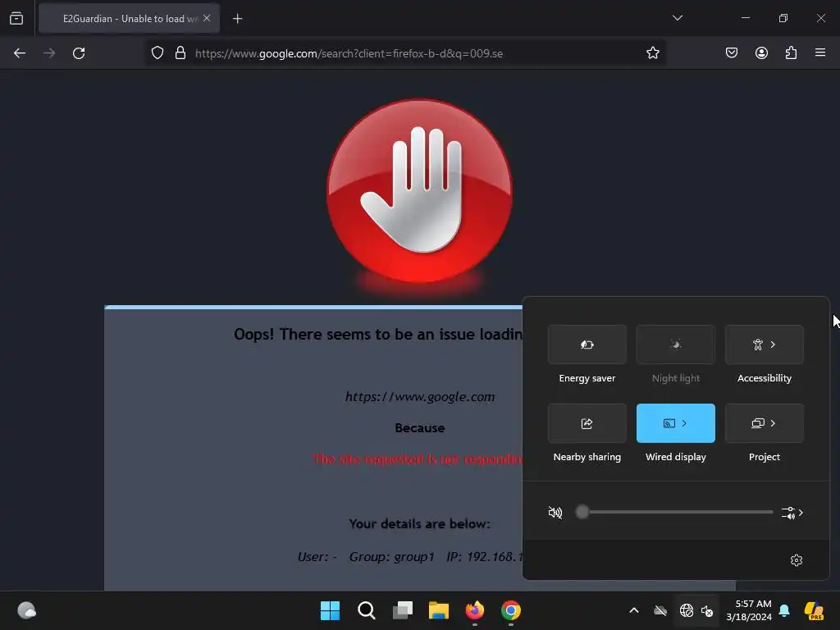This screenshot has height=630, width=840.
Task: Close the E2Guardian tab
Action: [207, 18]
